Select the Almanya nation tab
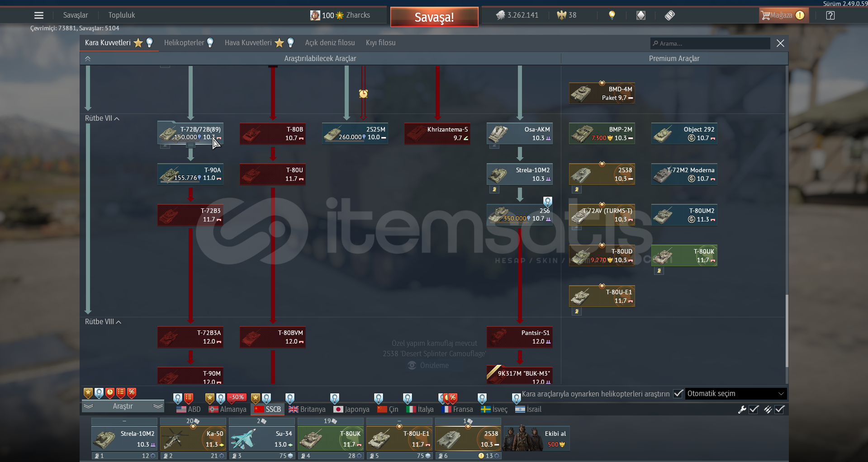This screenshot has height=462, width=868. point(228,410)
